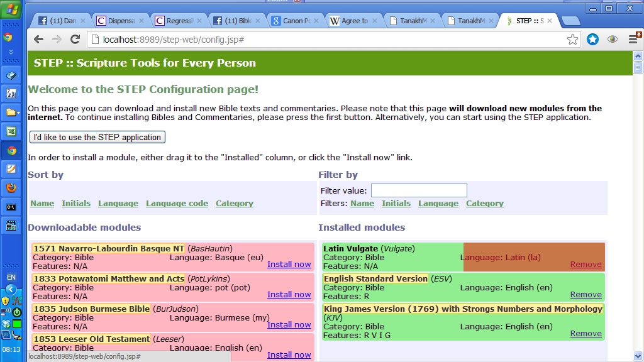
Task: Click the colorful eye extension icon
Action: (613, 40)
